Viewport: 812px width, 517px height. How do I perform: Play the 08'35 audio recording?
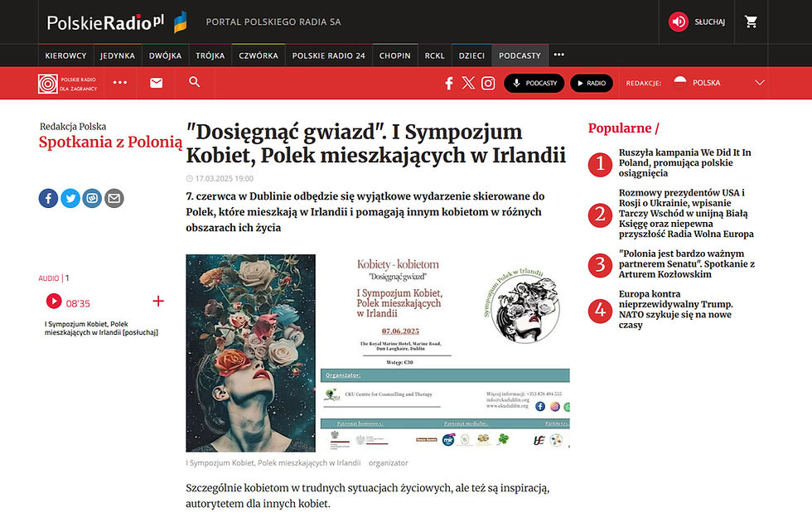(x=54, y=301)
